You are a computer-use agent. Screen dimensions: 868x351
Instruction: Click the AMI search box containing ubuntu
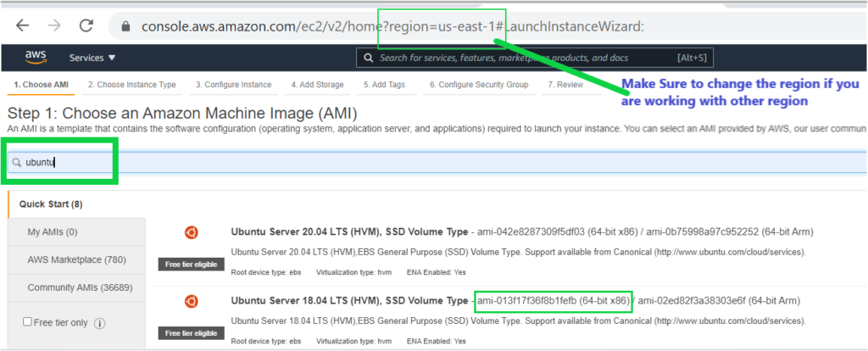pyautogui.click(x=424, y=163)
